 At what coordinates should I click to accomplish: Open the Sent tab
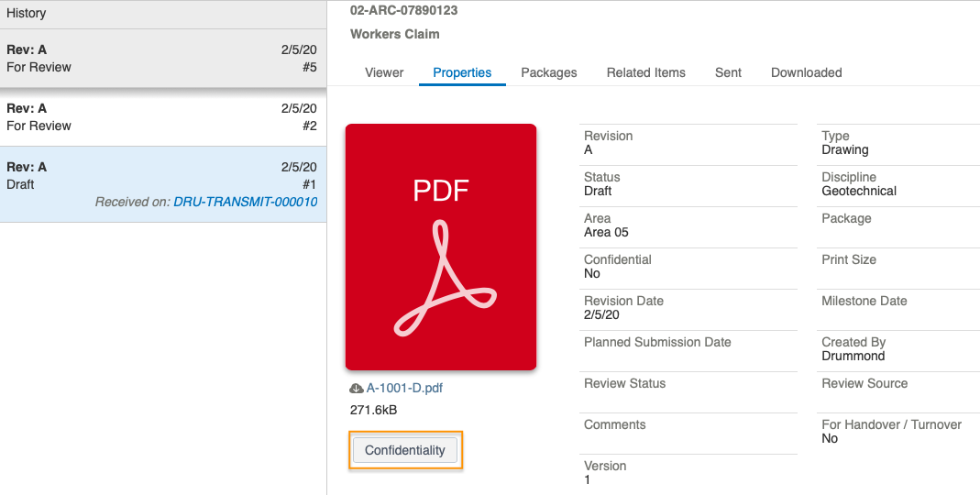[728, 72]
